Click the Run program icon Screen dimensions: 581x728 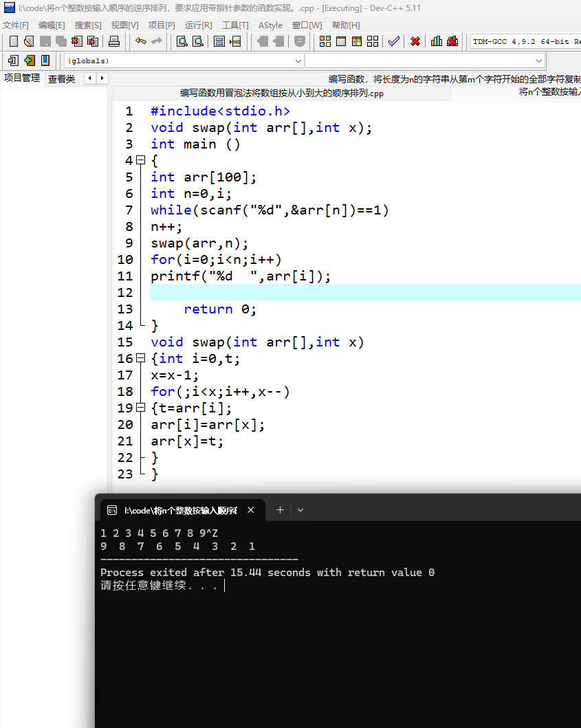(341, 41)
